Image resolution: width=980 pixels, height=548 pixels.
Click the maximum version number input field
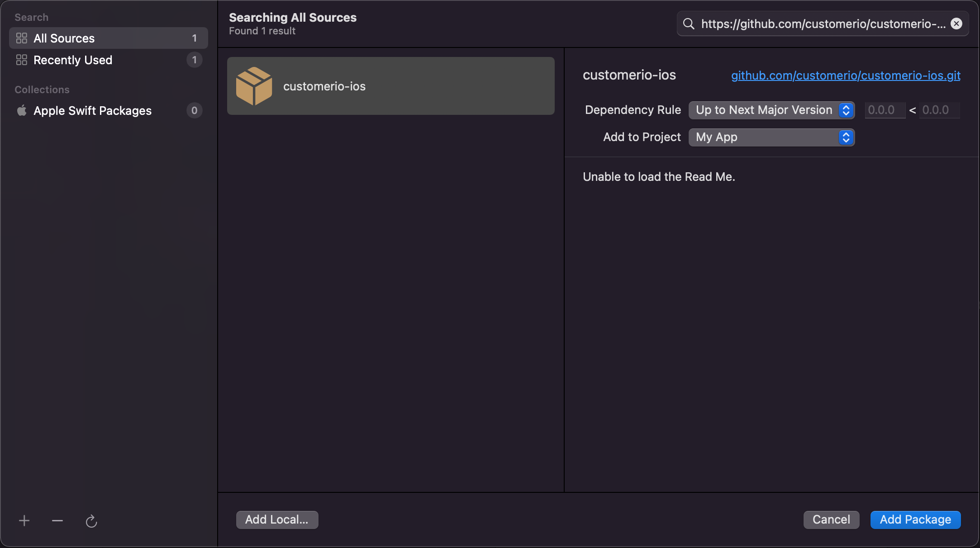point(939,109)
